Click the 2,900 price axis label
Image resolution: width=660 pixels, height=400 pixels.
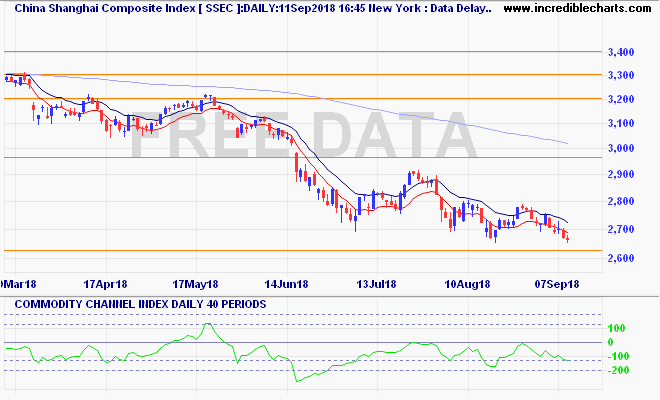[x=619, y=174]
